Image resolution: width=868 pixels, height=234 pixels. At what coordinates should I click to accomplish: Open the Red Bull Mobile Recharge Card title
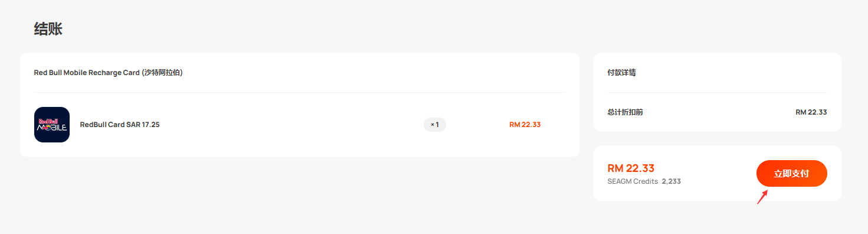pyautogui.click(x=109, y=73)
